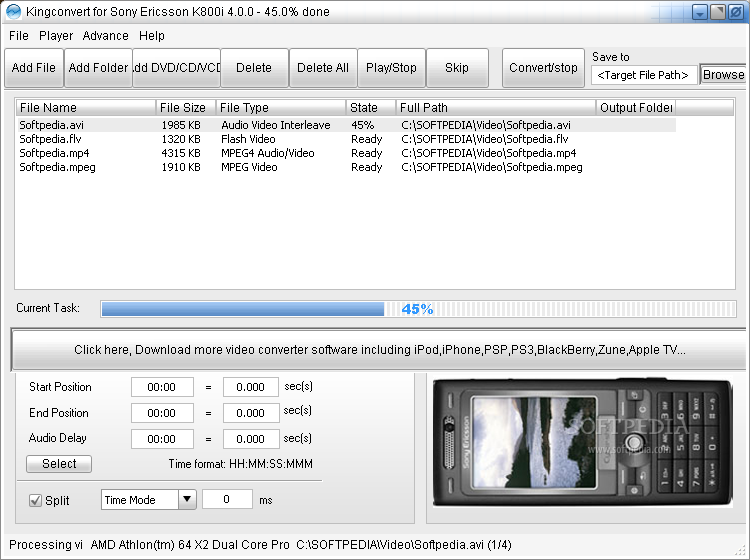This screenshot has width=750, height=560.
Task: Select the Softpedia.mpeg row
Action: (346, 167)
